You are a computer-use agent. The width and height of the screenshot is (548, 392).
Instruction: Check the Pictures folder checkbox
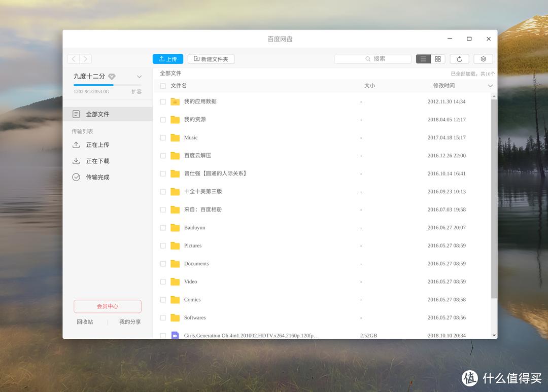tap(163, 245)
